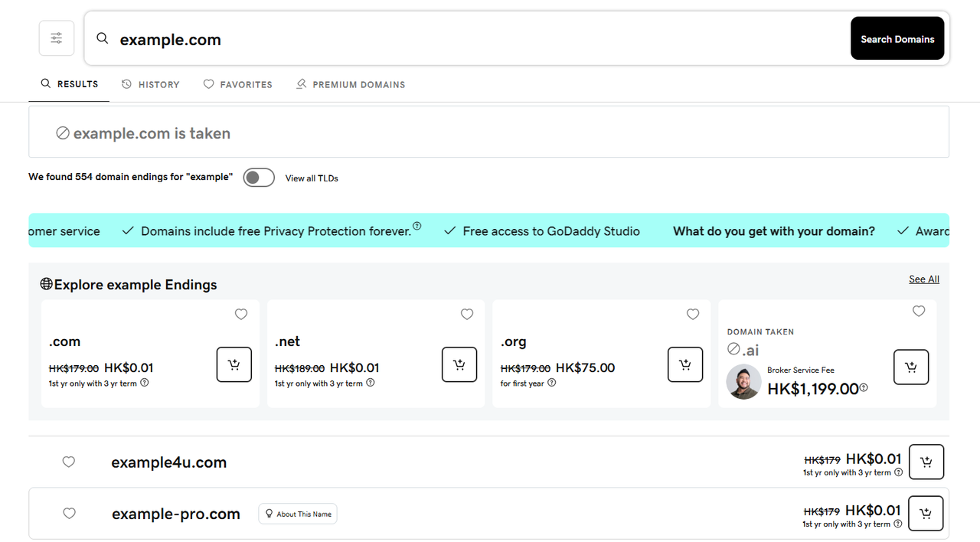Click info icon next to HK$1,199.00 price
Screen dimensions: 980x542
click(x=864, y=388)
